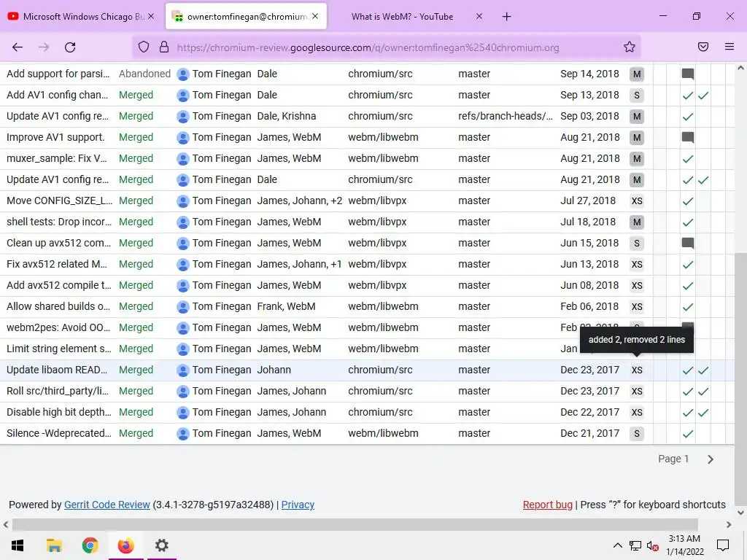This screenshot has height=560, width=747.
Task: Click 'James, Johann, +2' reviewers cell
Action: pyautogui.click(x=300, y=201)
